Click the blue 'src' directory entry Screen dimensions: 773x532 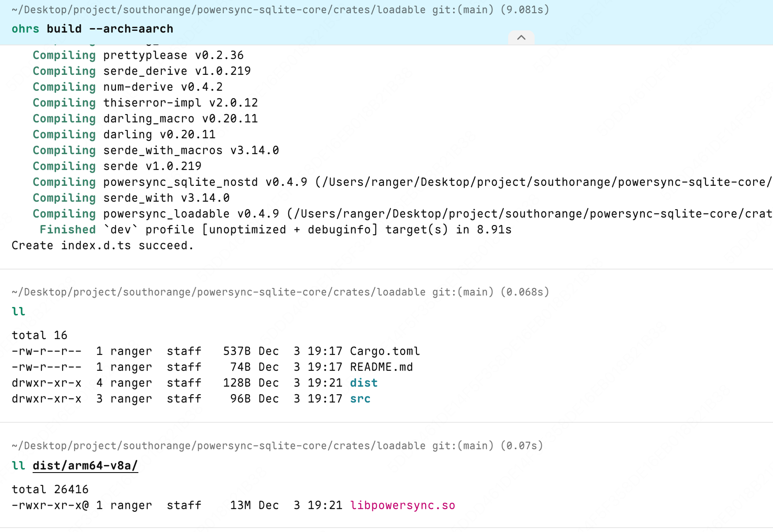point(360,399)
